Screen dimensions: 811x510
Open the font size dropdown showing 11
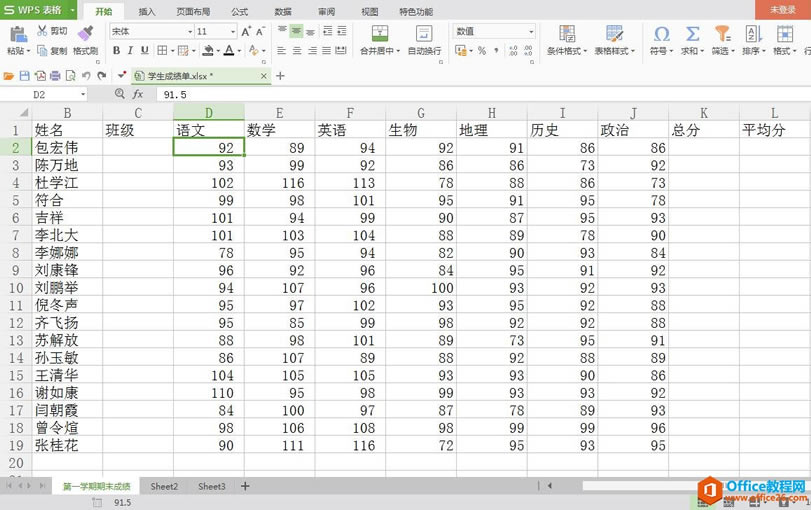pos(233,32)
